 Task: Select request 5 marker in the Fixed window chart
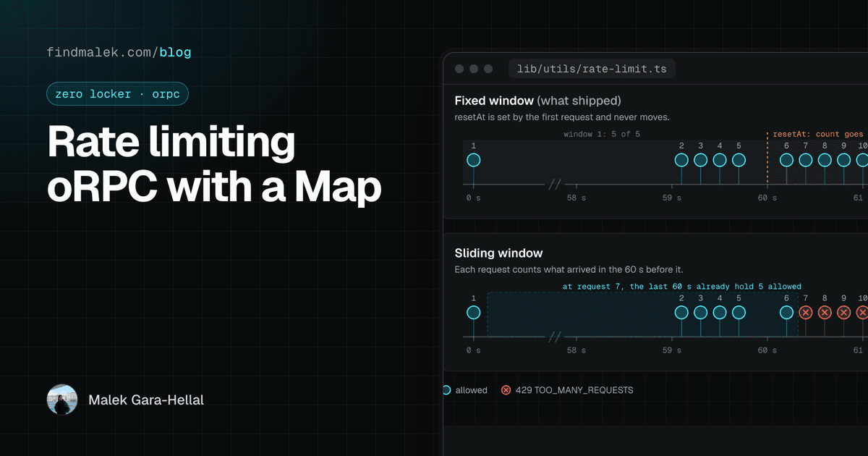tap(739, 160)
